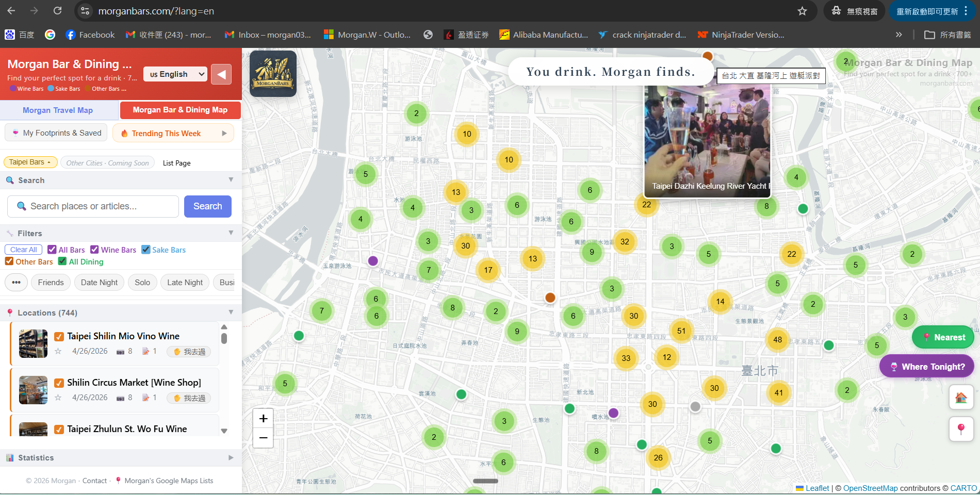The image size is (980, 495).
Task: Collapse the Filters section
Action: tap(231, 233)
